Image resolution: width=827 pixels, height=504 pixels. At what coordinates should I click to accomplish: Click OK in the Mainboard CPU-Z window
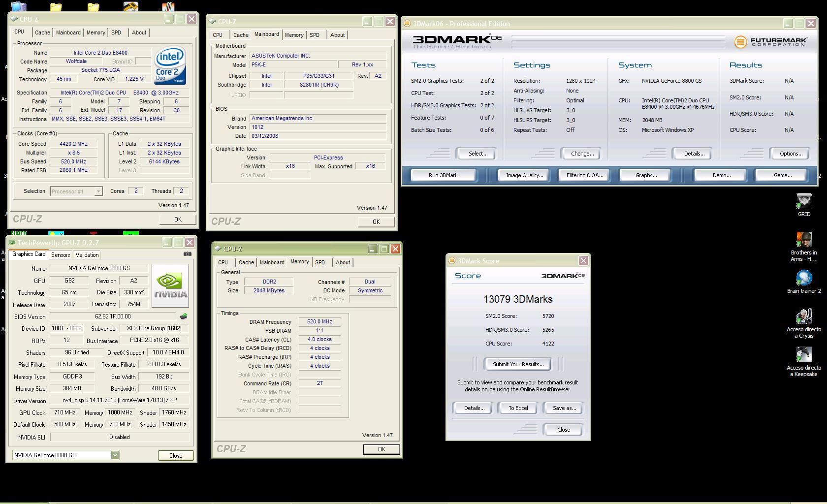376,222
